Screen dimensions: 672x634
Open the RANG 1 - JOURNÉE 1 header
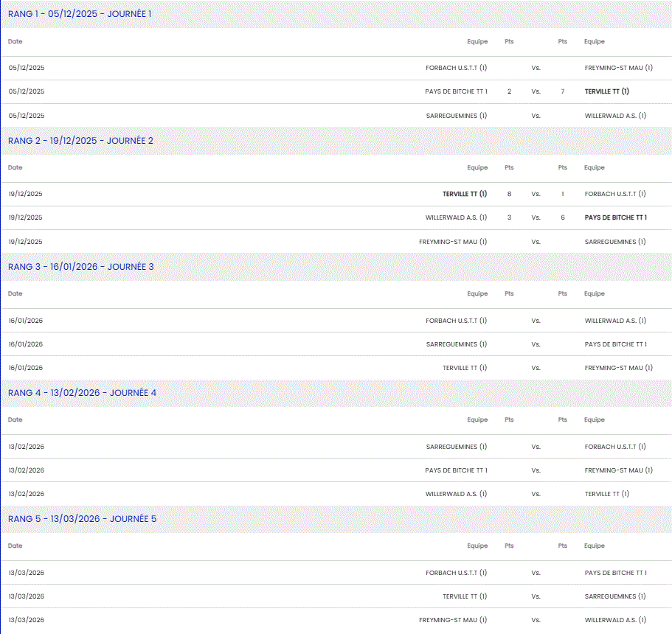80,14
